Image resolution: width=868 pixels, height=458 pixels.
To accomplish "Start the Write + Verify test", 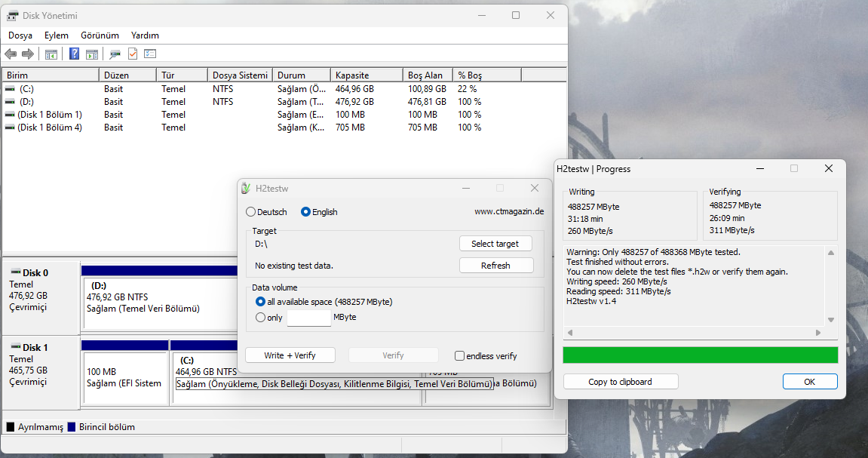I will click(x=290, y=355).
